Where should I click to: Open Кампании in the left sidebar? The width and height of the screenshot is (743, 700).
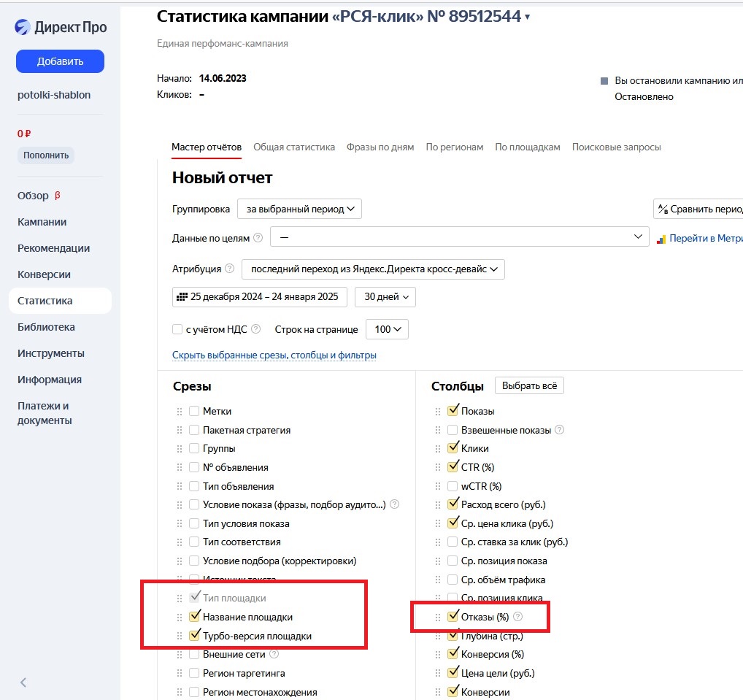(x=42, y=222)
